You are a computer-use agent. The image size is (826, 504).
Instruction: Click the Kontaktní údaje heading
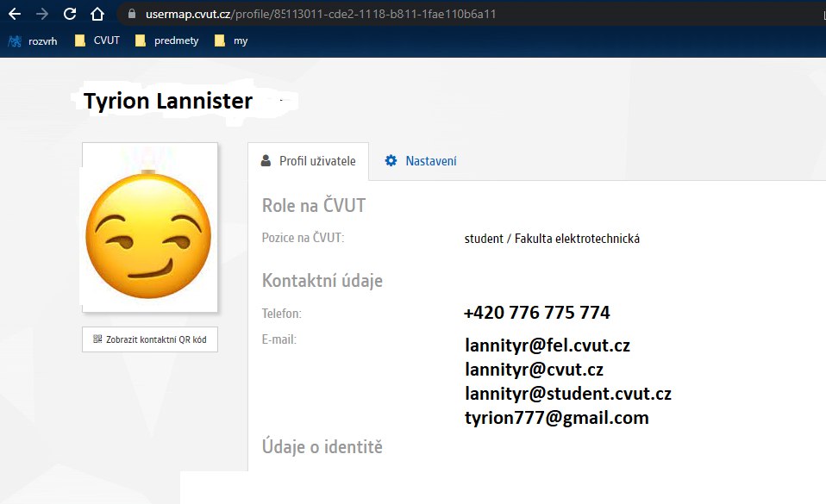pyautogui.click(x=322, y=281)
